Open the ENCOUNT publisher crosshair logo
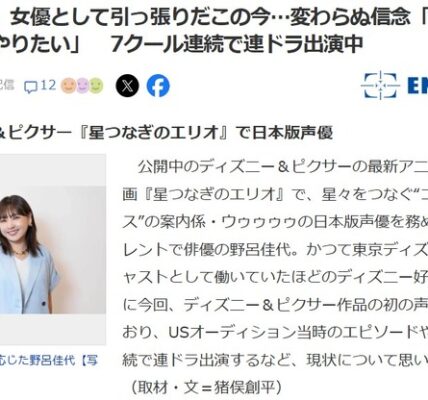The width and height of the screenshot is (428, 400). [380, 85]
